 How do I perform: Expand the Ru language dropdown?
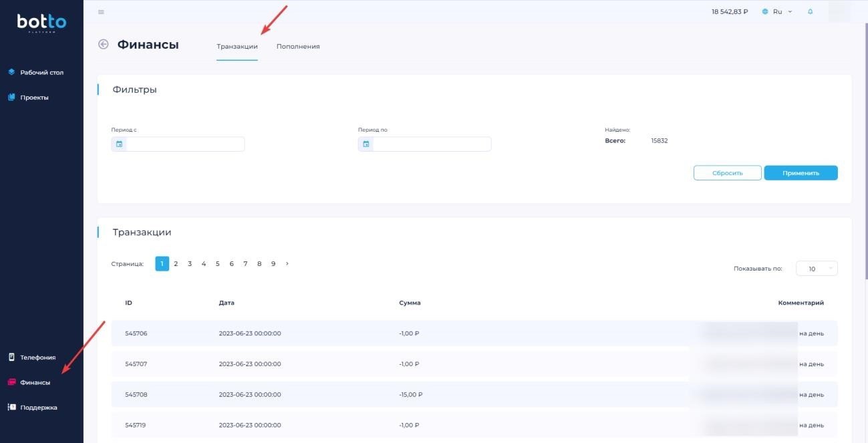(778, 12)
